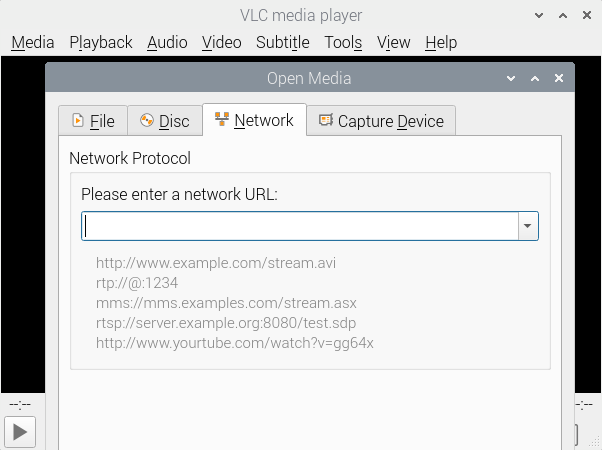This screenshot has height=450, width=602.
Task: Maximize the Open Media dialog
Action: pos(535,78)
